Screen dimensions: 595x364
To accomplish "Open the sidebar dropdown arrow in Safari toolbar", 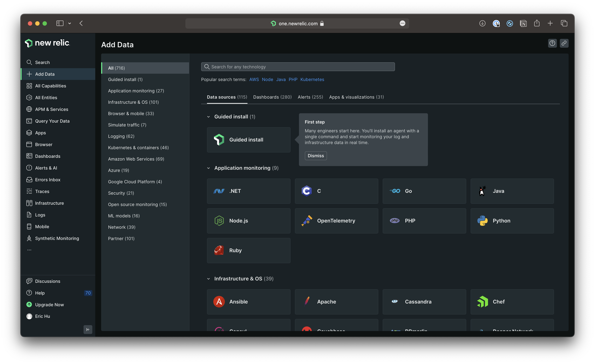I will [x=70, y=23].
